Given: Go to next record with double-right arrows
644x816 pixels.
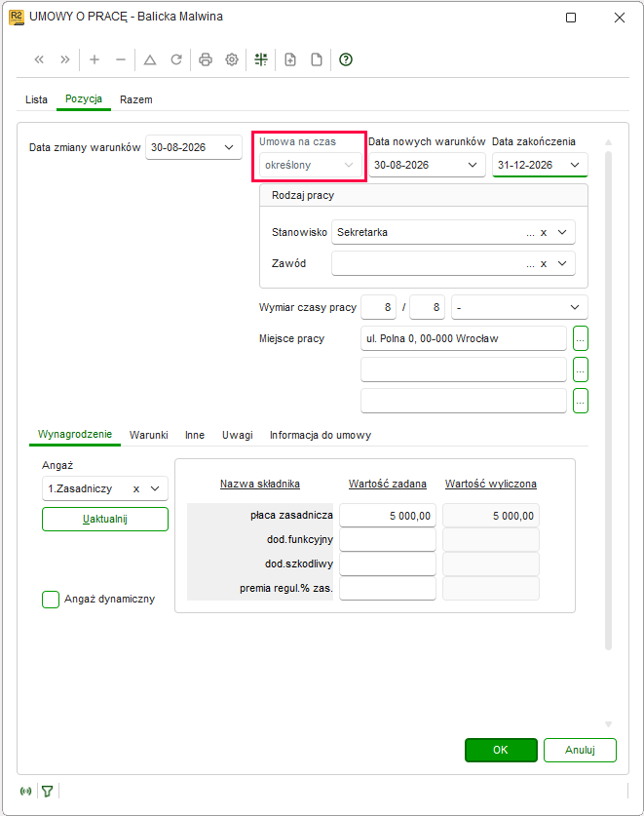Looking at the screenshot, I should click(x=65, y=59).
